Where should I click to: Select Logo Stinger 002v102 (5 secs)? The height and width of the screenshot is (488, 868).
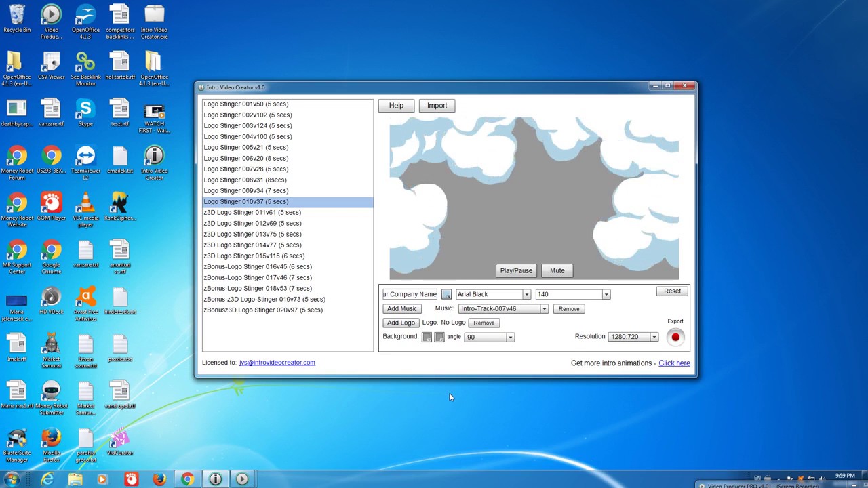[288, 115]
